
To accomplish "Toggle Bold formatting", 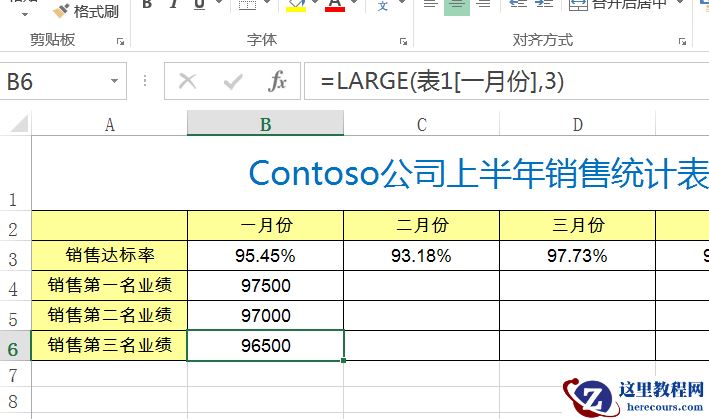I will click(x=147, y=5).
